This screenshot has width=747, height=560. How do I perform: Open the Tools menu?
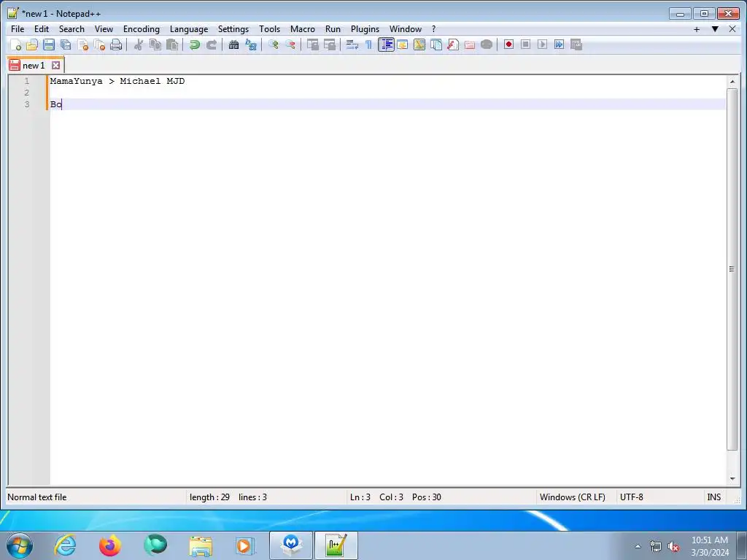270,29
